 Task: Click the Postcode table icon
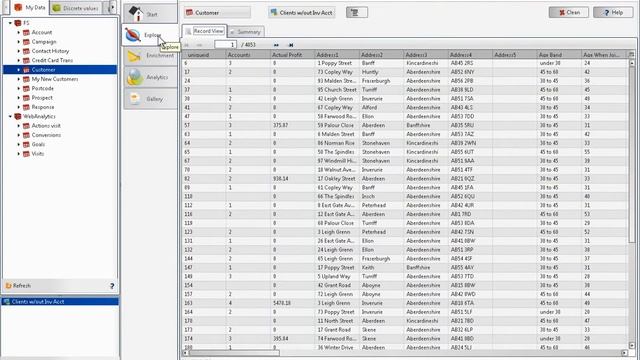[27, 89]
